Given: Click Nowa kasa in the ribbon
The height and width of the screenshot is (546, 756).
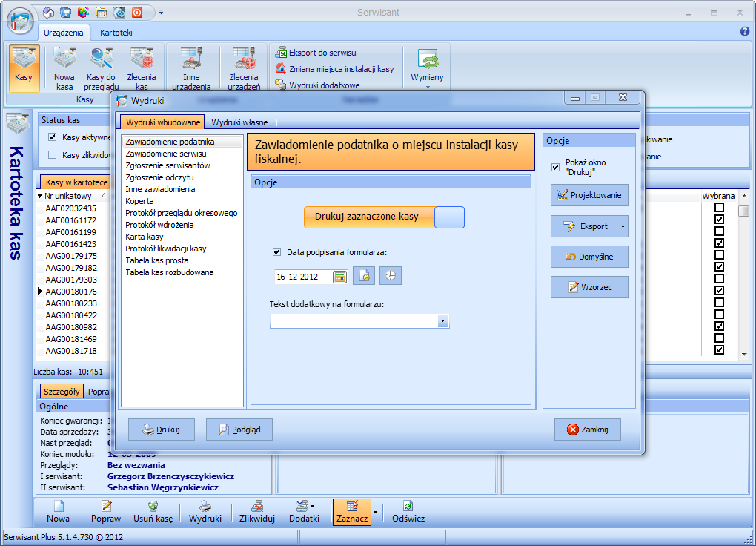Looking at the screenshot, I should coord(64,68).
